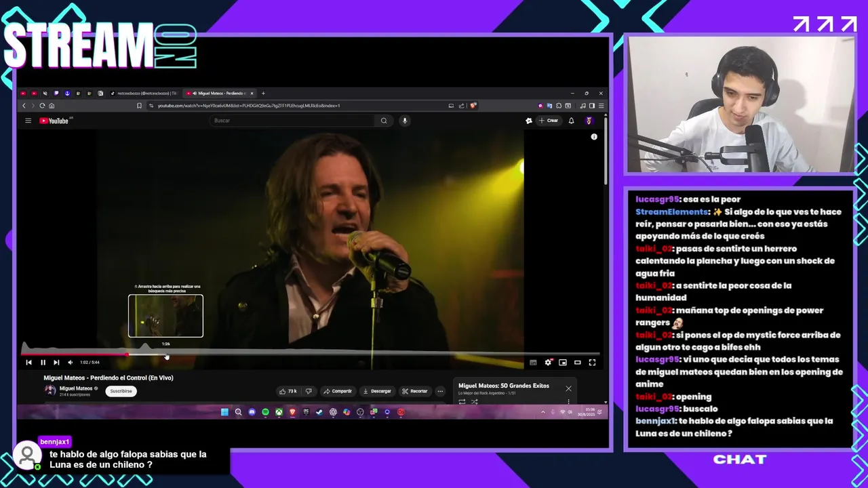Show hidden system tray icons
The image size is (868, 488).
point(542,412)
